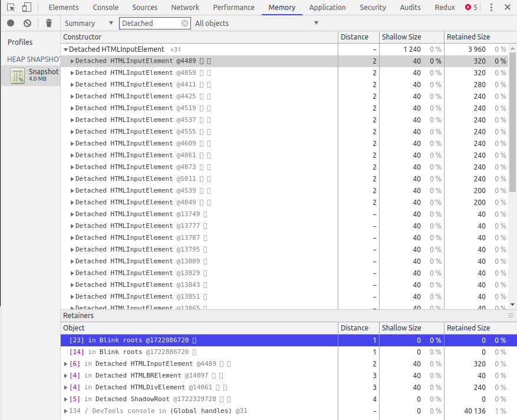The width and height of the screenshot is (517, 420).
Task: Select the Memory tab
Action: click(x=282, y=7)
